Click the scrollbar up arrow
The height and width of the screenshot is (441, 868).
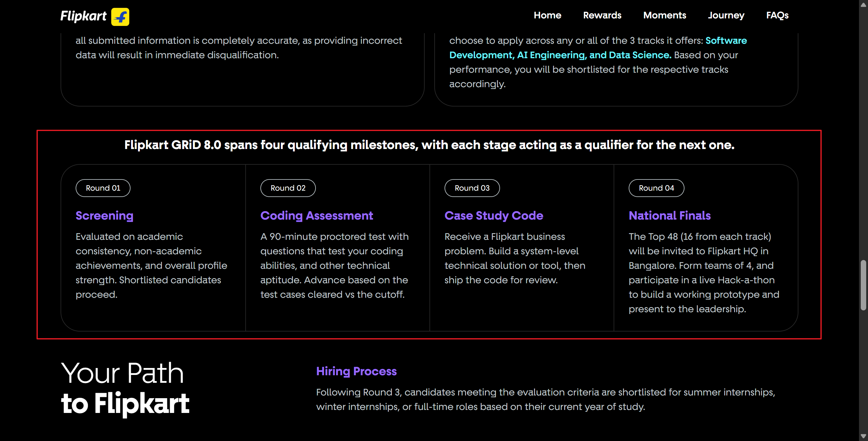point(863,5)
